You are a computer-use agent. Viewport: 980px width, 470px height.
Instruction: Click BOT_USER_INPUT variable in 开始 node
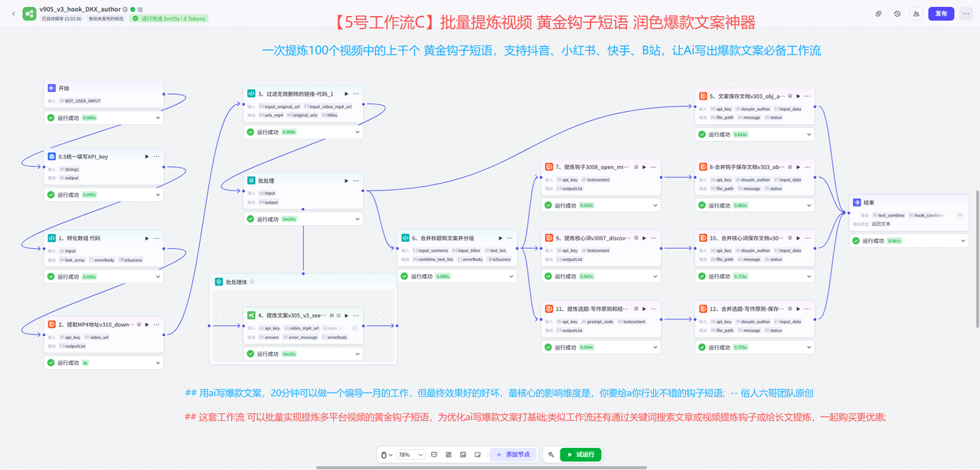[80, 101]
